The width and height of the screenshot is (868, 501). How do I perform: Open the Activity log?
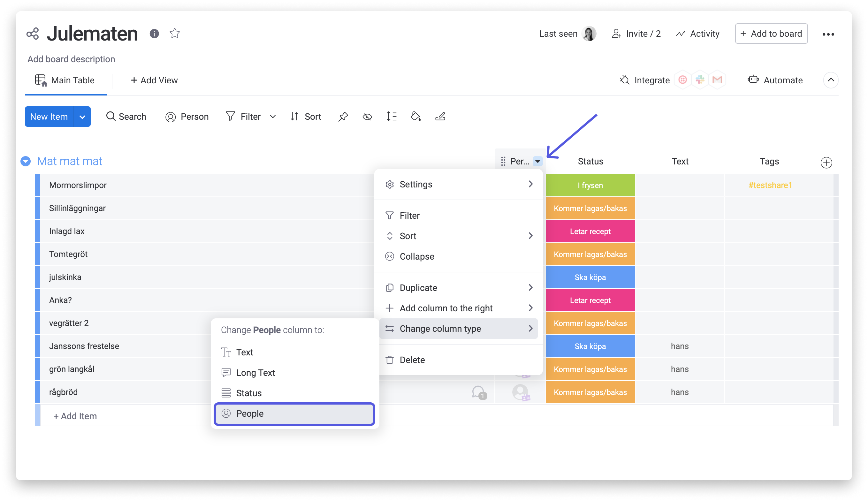coord(698,34)
